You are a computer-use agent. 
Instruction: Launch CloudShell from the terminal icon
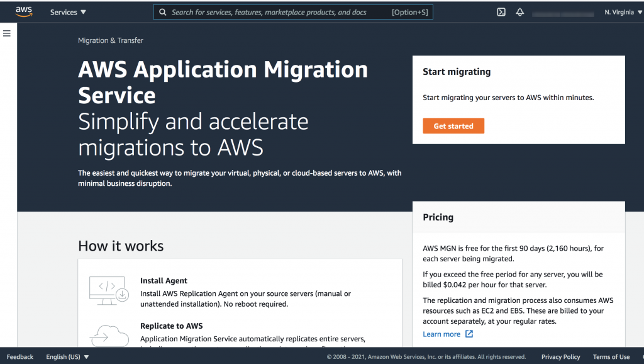click(501, 12)
